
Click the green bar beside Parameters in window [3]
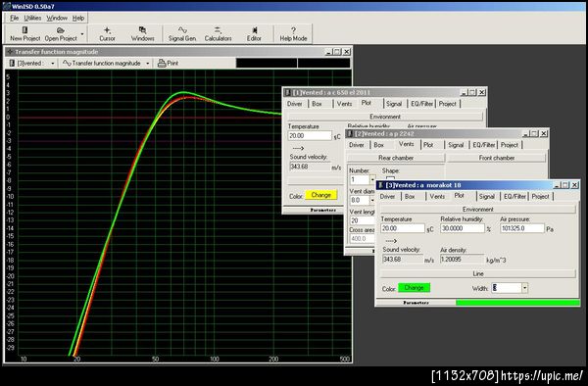pos(517,303)
